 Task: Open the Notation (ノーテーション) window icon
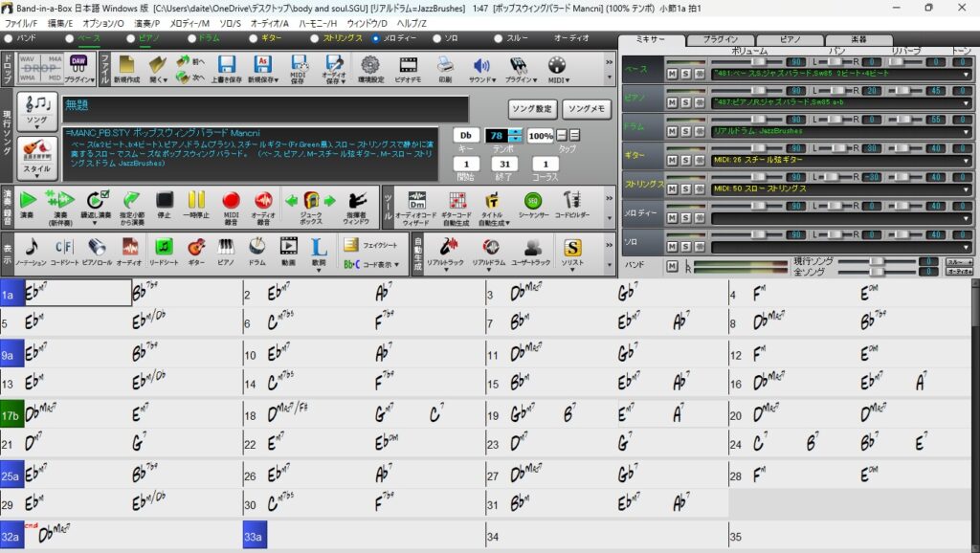click(x=31, y=252)
